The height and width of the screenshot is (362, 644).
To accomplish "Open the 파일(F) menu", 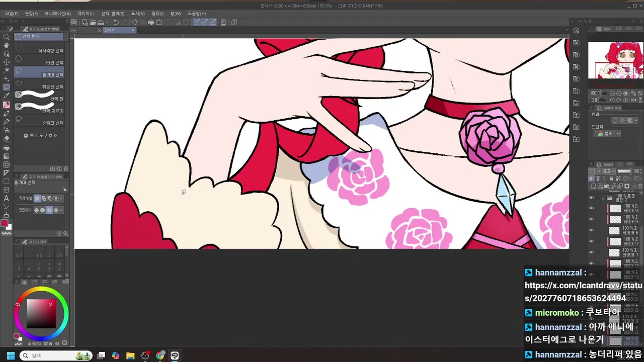I will (x=11, y=14).
